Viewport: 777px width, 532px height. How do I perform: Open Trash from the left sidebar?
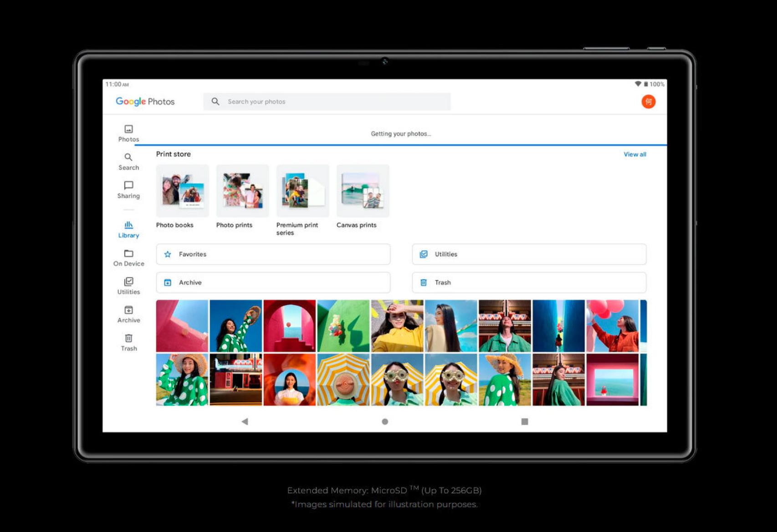[x=128, y=342]
